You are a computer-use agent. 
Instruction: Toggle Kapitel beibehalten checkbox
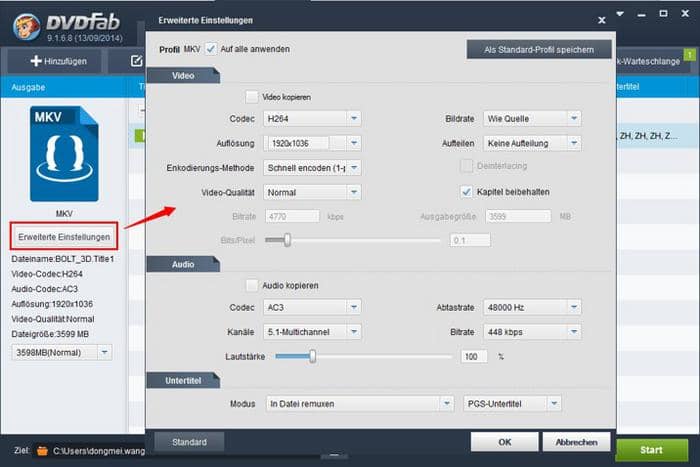point(466,192)
